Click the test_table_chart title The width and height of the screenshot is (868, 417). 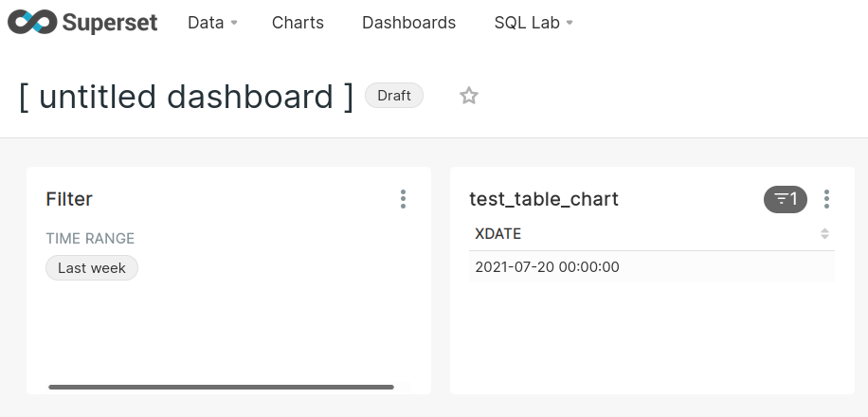coord(544,199)
